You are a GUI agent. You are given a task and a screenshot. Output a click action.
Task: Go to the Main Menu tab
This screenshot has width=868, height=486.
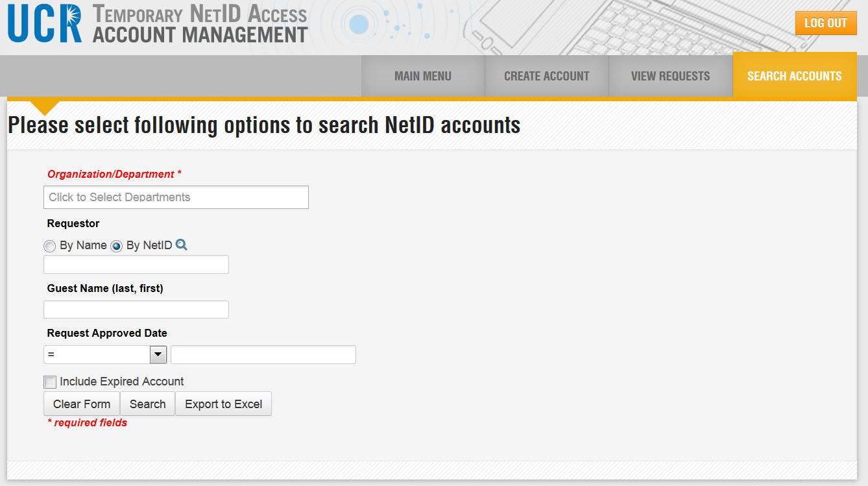pyautogui.click(x=422, y=76)
